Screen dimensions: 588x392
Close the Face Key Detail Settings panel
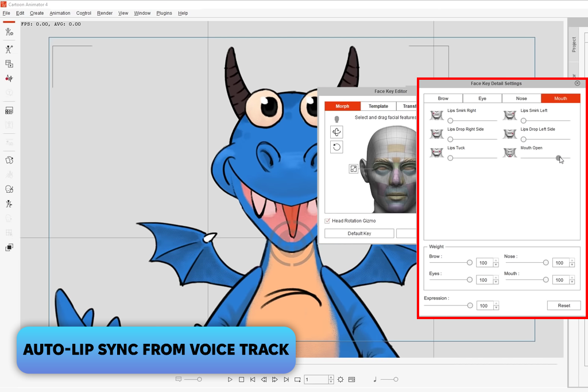point(577,83)
